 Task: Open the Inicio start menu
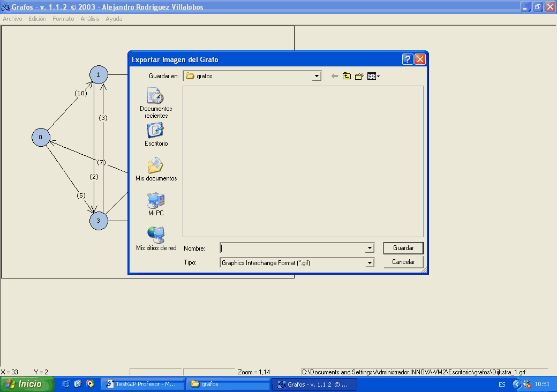[27, 384]
